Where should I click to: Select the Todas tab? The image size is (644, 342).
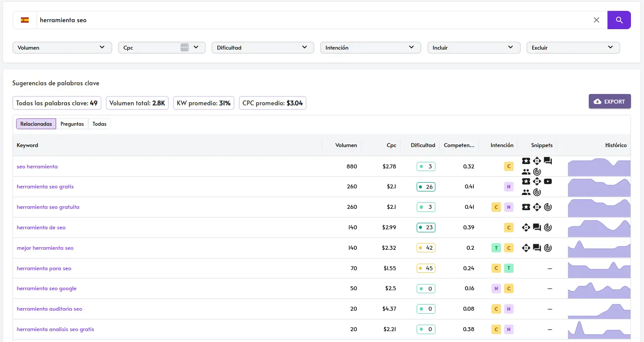click(x=100, y=124)
